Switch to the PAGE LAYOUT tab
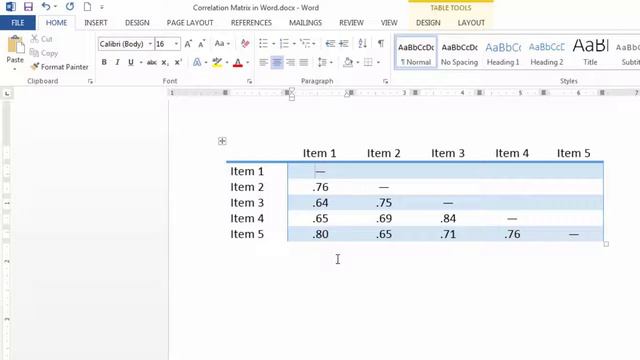Screen dimensions: 640x360 tap(190, 23)
